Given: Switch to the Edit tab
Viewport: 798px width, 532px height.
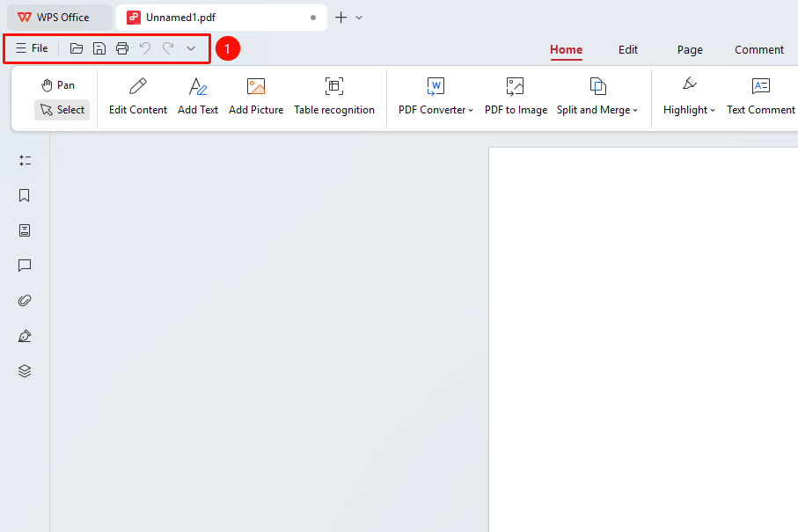Looking at the screenshot, I should point(628,50).
